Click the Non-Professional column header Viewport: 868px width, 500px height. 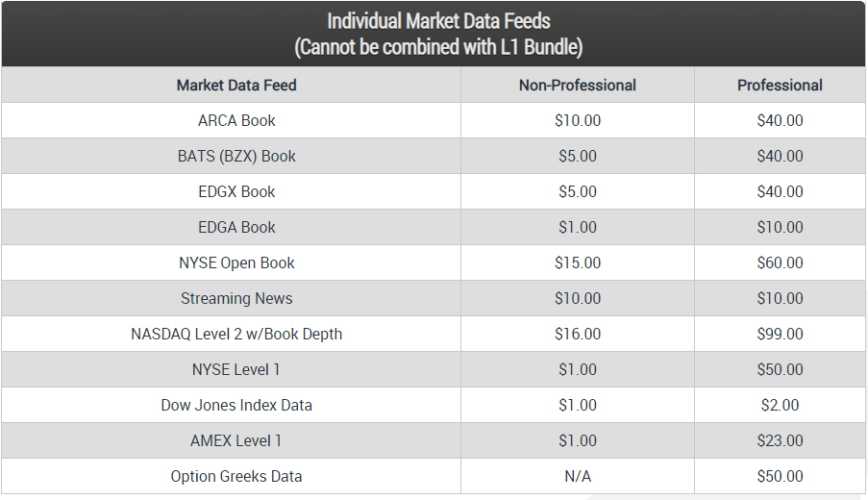[x=578, y=86]
